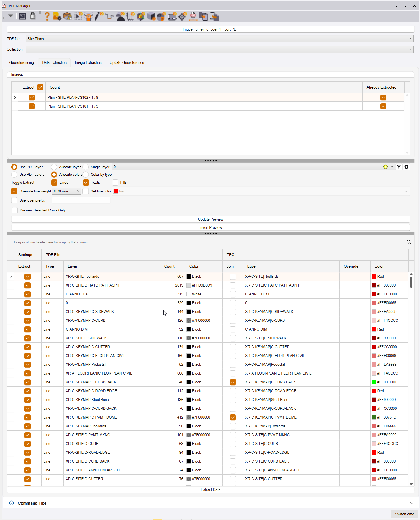Click the Use layer prefix text field
Screen dimensions: 420x520
[x=81, y=200]
